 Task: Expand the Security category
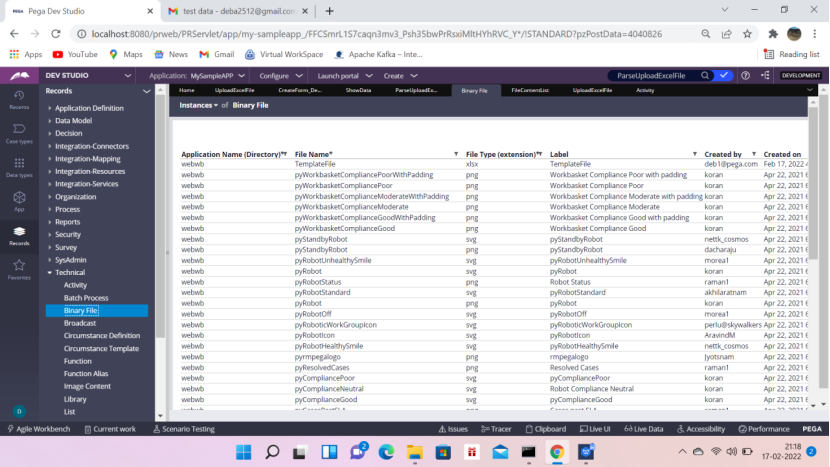(50, 235)
